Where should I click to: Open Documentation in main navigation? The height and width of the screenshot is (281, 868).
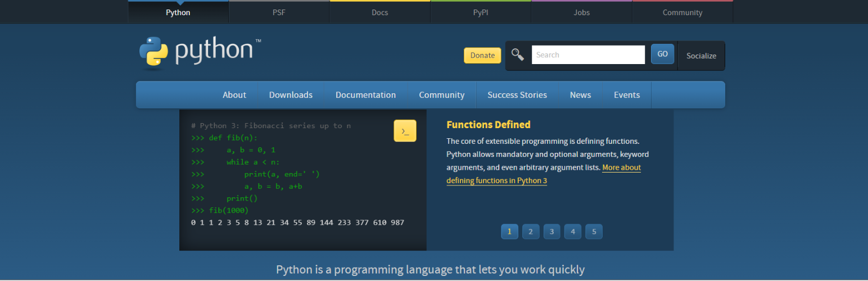pos(365,95)
